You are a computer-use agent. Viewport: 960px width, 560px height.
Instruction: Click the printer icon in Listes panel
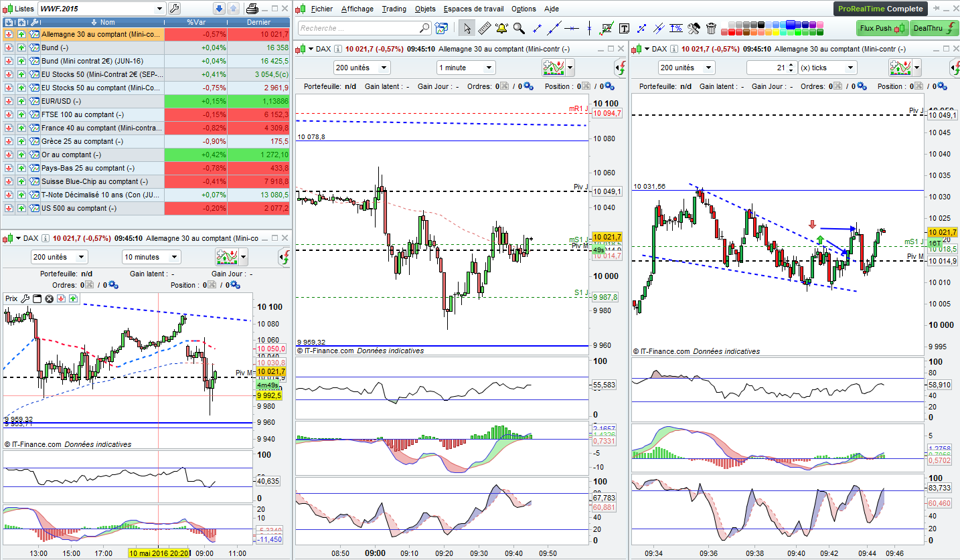click(x=252, y=9)
